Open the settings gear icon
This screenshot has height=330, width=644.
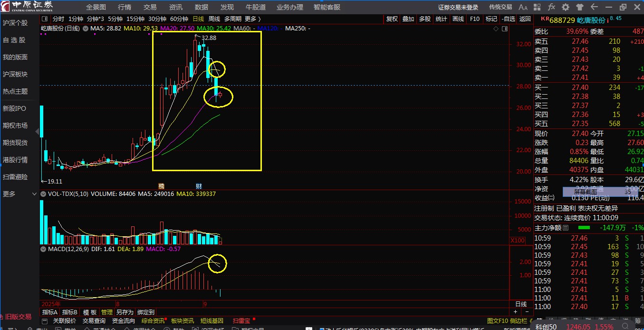[x=566, y=7]
